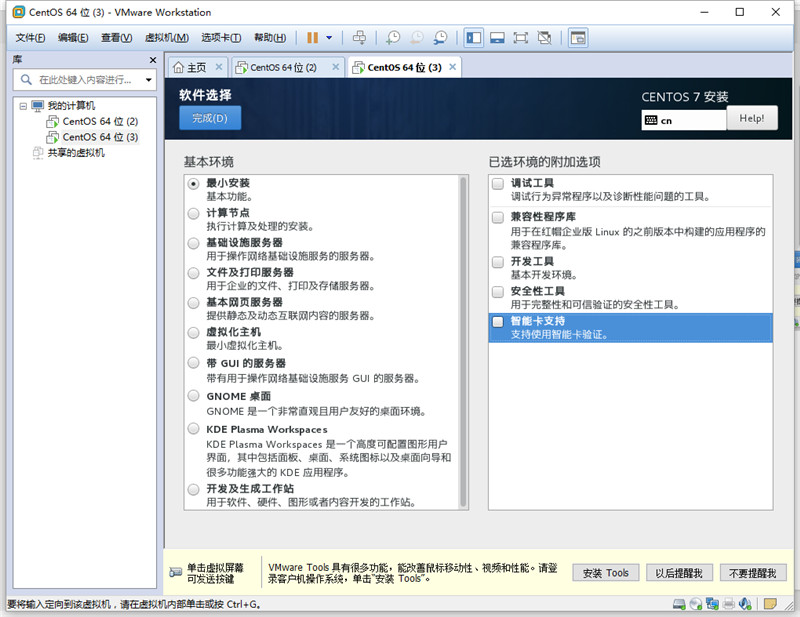Open the 编辑(E) menu
This screenshot has height=617, width=800.
coord(73,37)
